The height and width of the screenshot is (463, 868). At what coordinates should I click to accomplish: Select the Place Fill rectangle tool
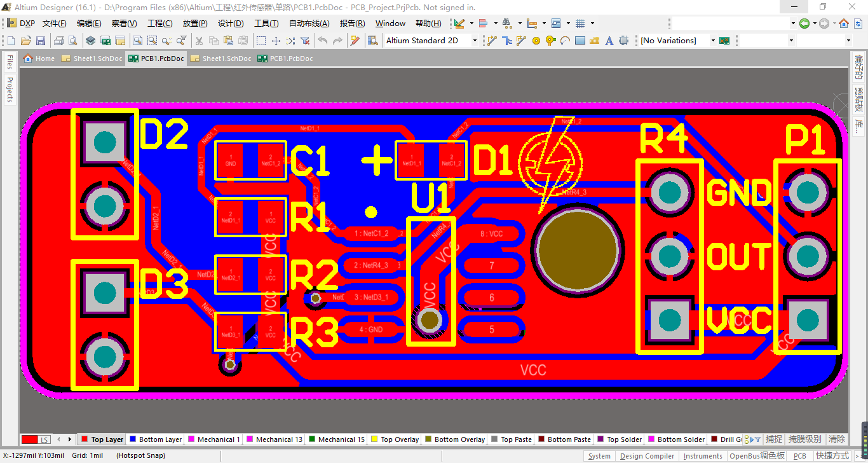point(580,41)
